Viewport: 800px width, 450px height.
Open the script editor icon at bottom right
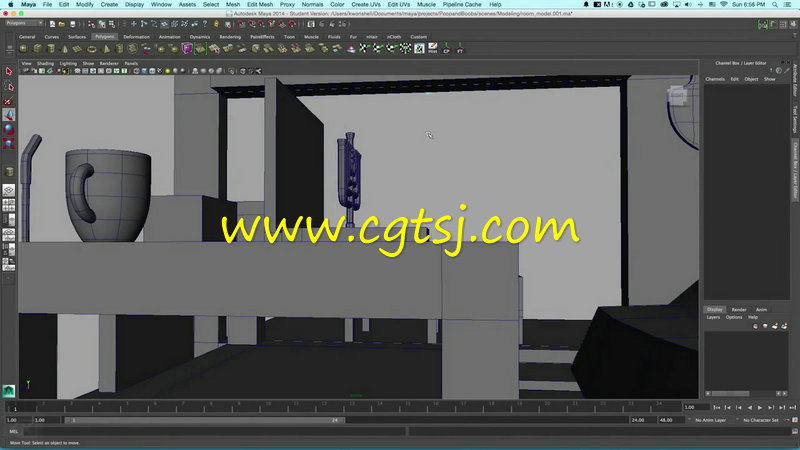[794, 431]
